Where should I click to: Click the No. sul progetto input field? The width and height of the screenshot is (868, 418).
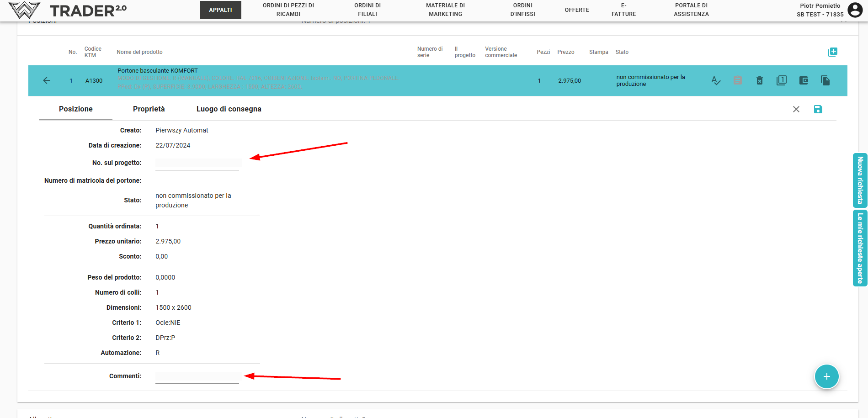(197, 164)
